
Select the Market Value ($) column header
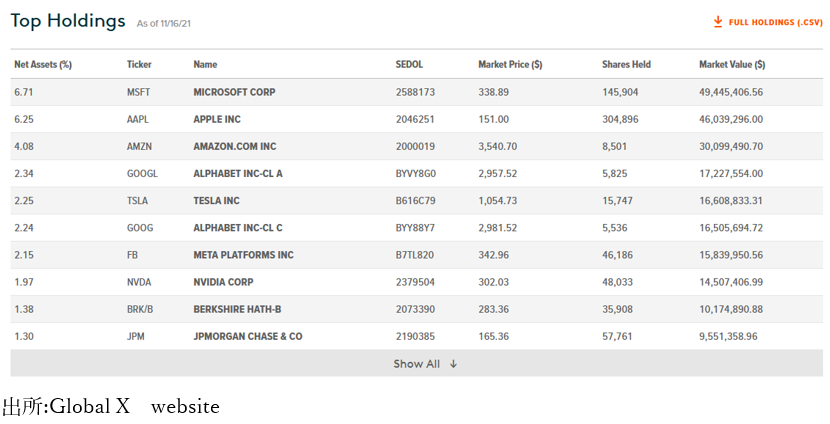pos(732,65)
